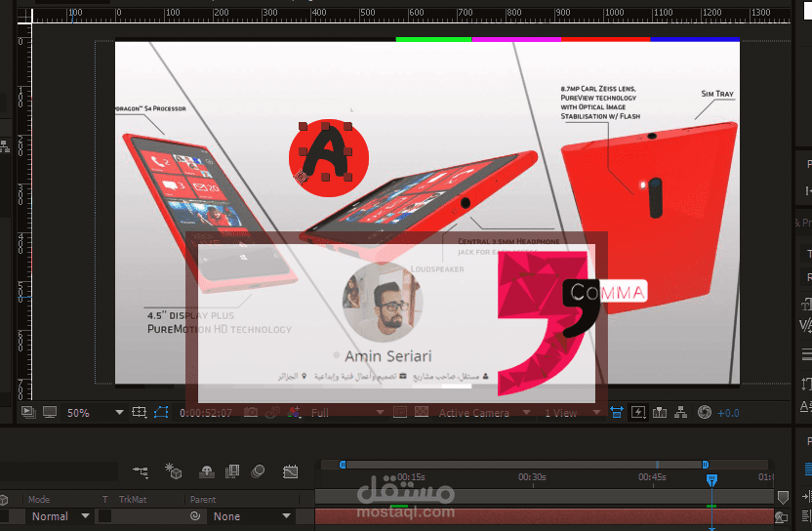This screenshot has width=812, height=531.
Task: Click the parent pick whip spiral icon
Action: 195,516
